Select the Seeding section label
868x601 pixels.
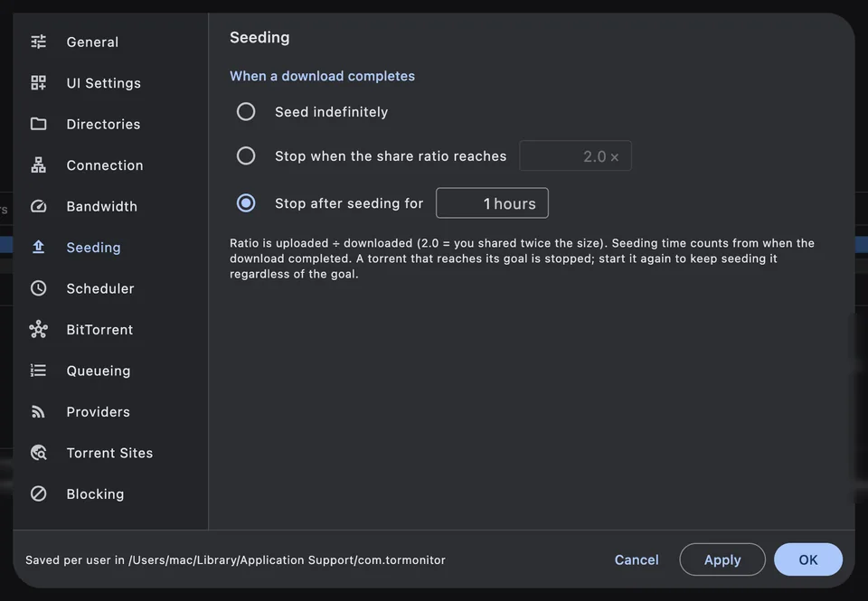pyautogui.click(x=93, y=248)
